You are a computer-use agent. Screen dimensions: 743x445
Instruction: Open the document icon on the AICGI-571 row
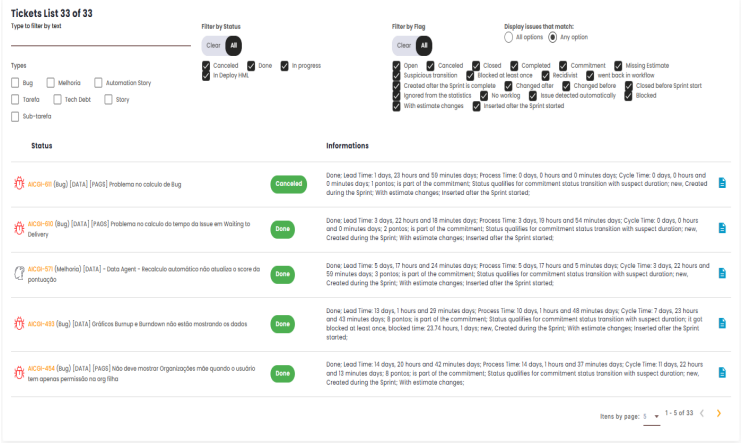(x=722, y=273)
